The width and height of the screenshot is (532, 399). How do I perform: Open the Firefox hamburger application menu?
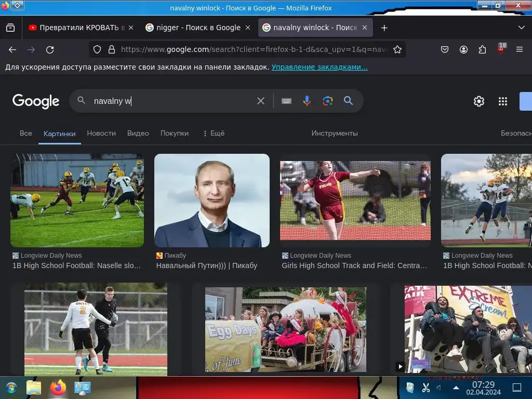(x=520, y=49)
